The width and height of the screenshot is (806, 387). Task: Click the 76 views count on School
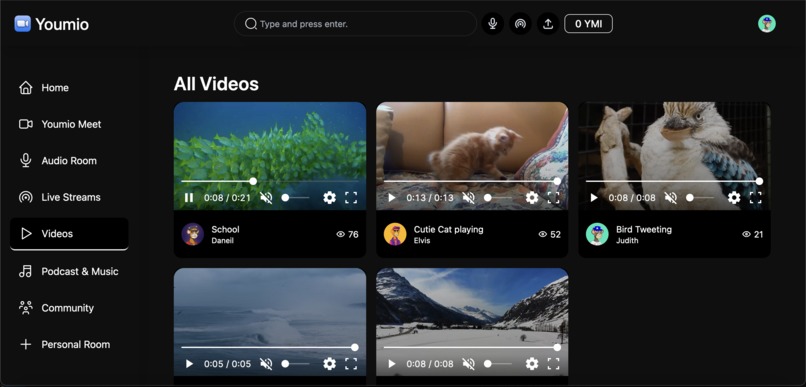click(347, 234)
